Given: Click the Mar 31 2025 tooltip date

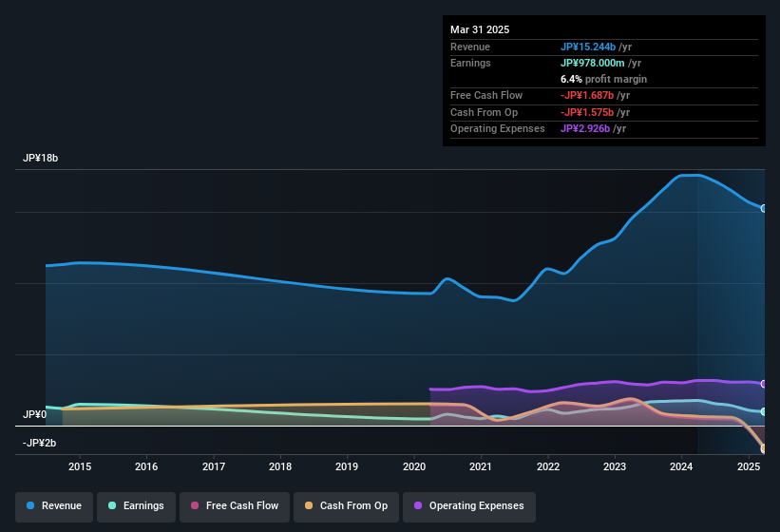Looking at the screenshot, I should tap(480, 29).
